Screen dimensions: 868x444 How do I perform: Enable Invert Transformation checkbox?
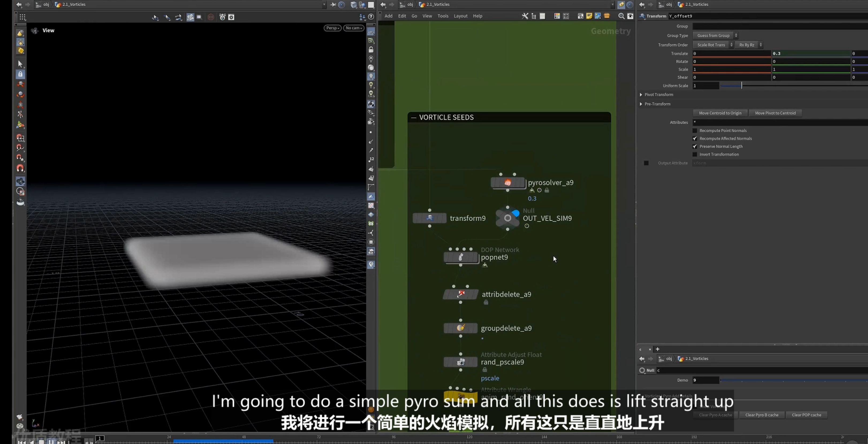tap(695, 155)
